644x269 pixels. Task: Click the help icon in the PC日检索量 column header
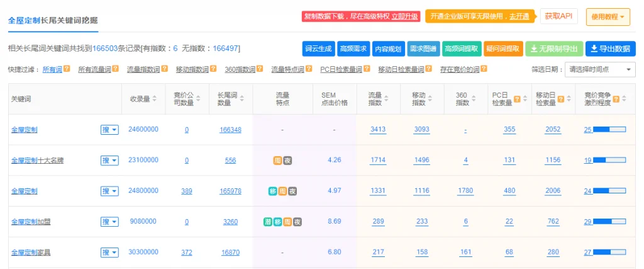[516, 99]
